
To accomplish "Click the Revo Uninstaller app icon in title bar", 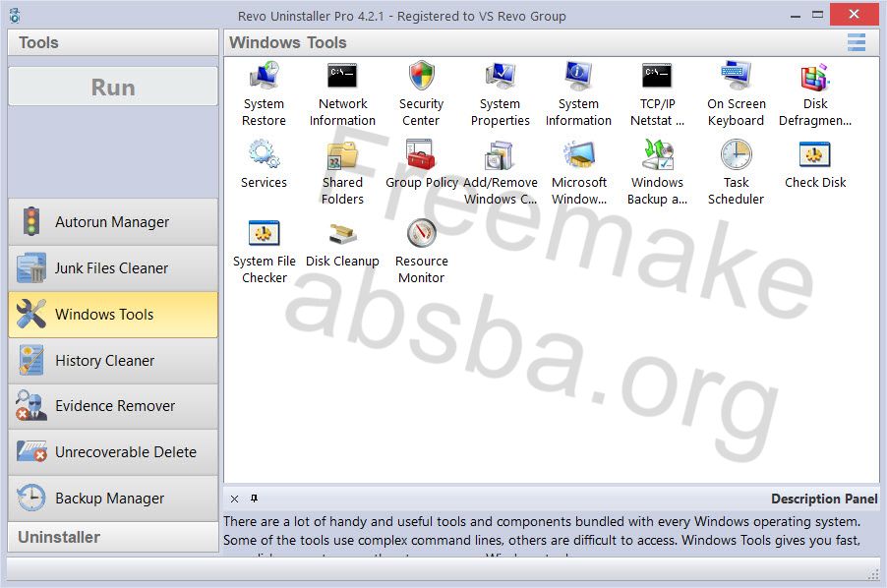I will [16, 16].
